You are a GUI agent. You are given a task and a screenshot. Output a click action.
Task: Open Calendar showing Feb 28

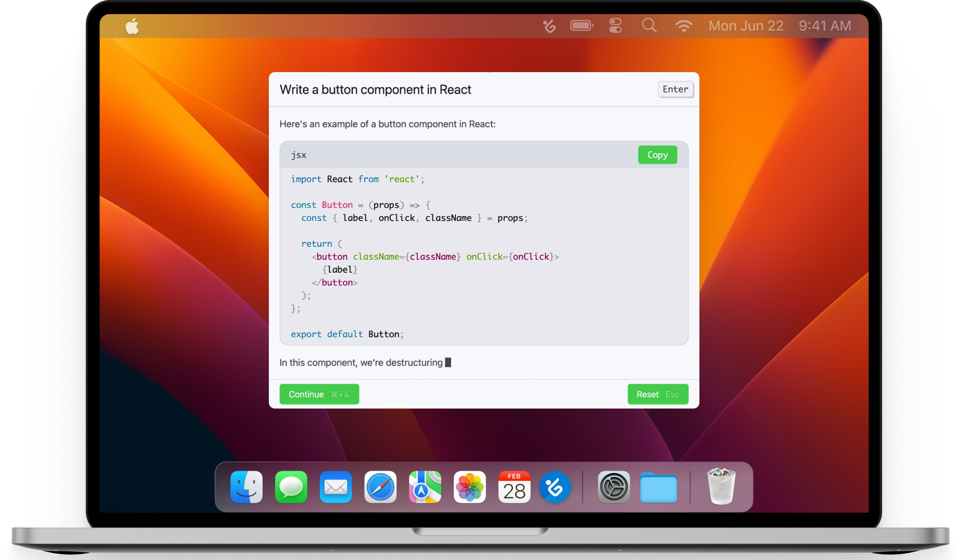pos(514,487)
